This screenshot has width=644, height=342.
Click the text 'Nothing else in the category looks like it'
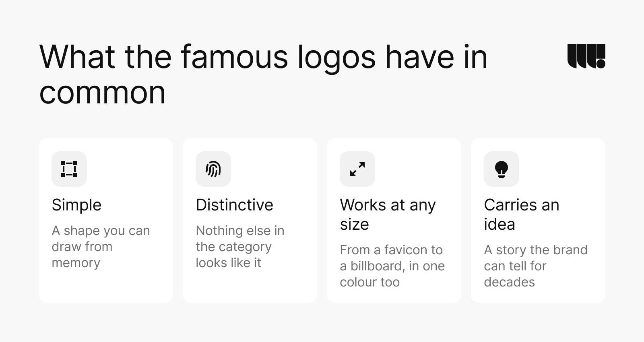(240, 247)
